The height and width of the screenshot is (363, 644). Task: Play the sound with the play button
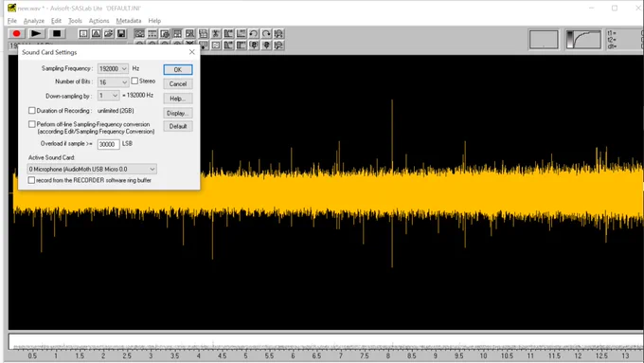tap(36, 33)
